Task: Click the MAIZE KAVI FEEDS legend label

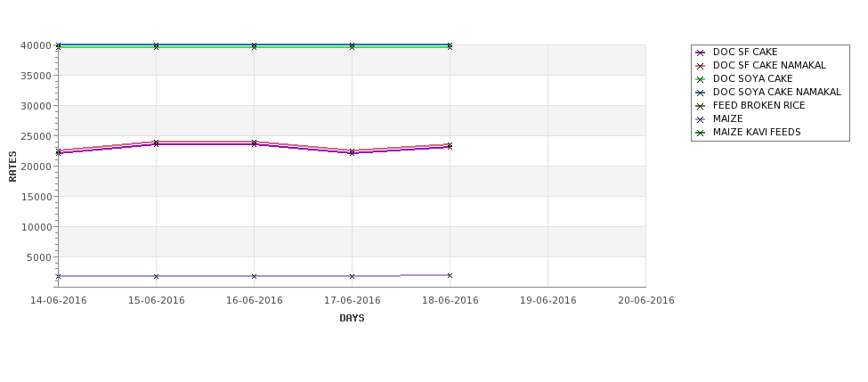Action: click(756, 133)
